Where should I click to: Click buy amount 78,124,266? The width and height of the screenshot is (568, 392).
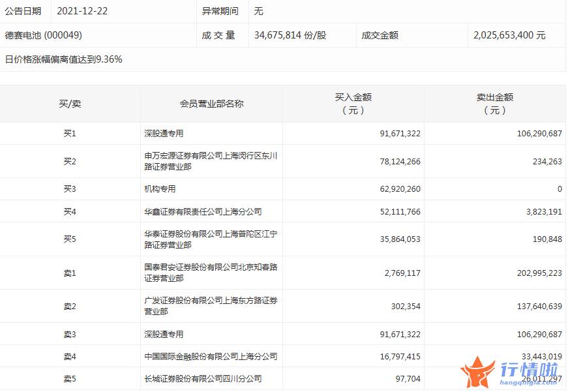(x=400, y=162)
